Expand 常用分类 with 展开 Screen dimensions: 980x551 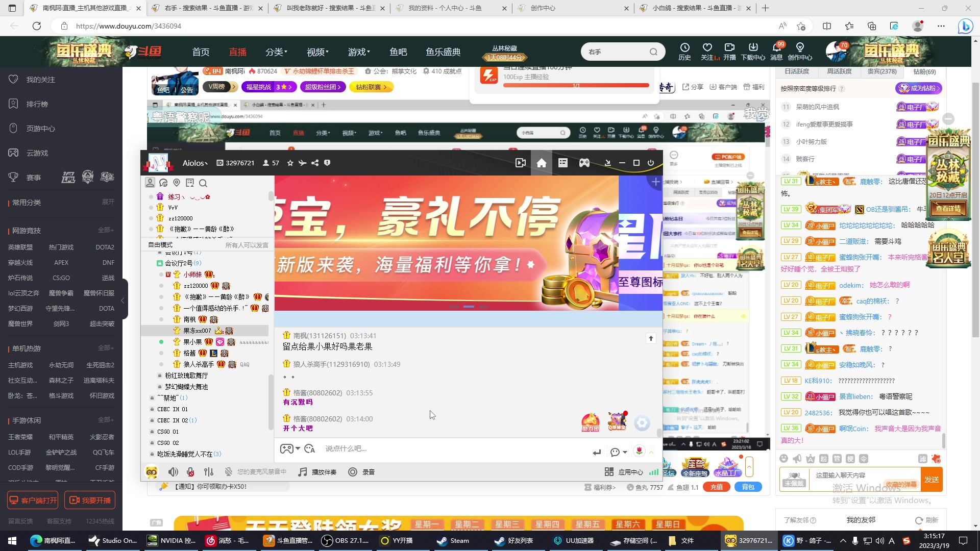[108, 202]
